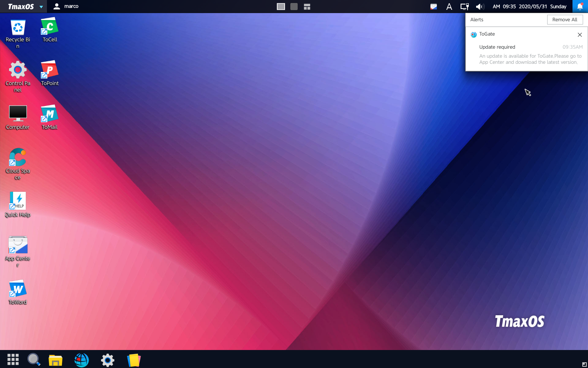Expand the TmaxOS menu dropdown arrow
588x368 pixels.
click(x=41, y=7)
